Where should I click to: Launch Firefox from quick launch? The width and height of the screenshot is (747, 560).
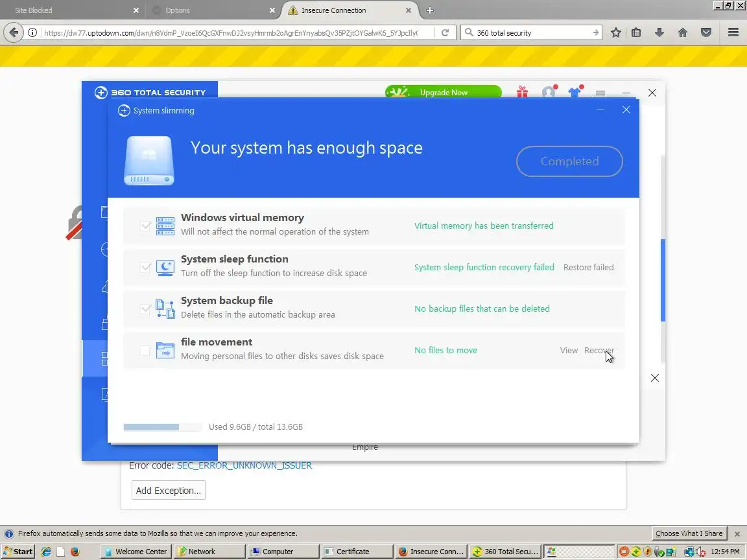[75, 552]
